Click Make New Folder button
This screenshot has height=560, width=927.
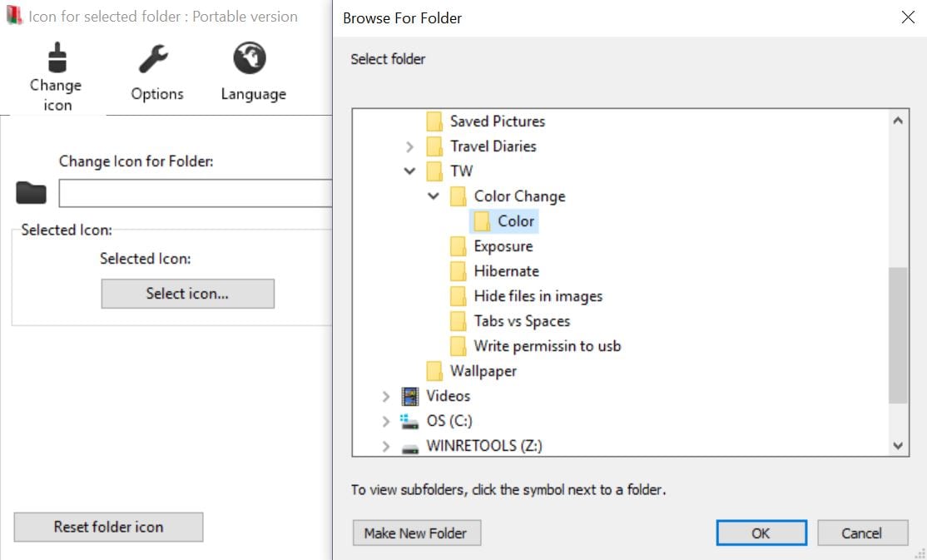pyautogui.click(x=417, y=533)
